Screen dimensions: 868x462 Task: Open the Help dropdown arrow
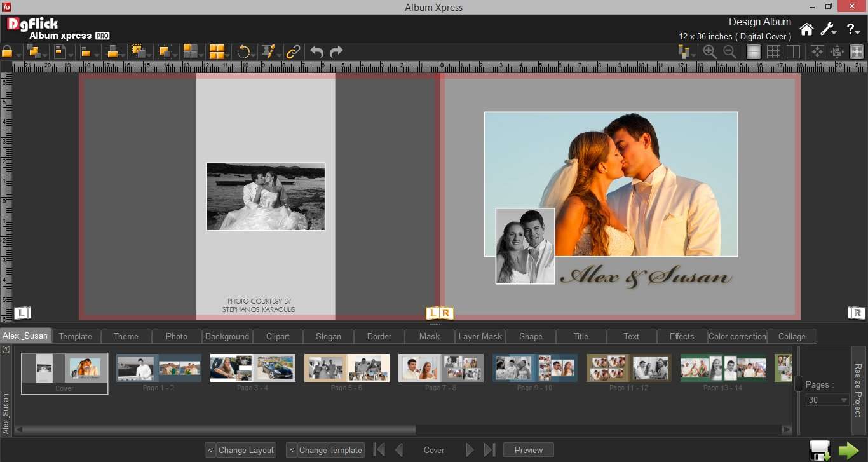click(857, 31)
